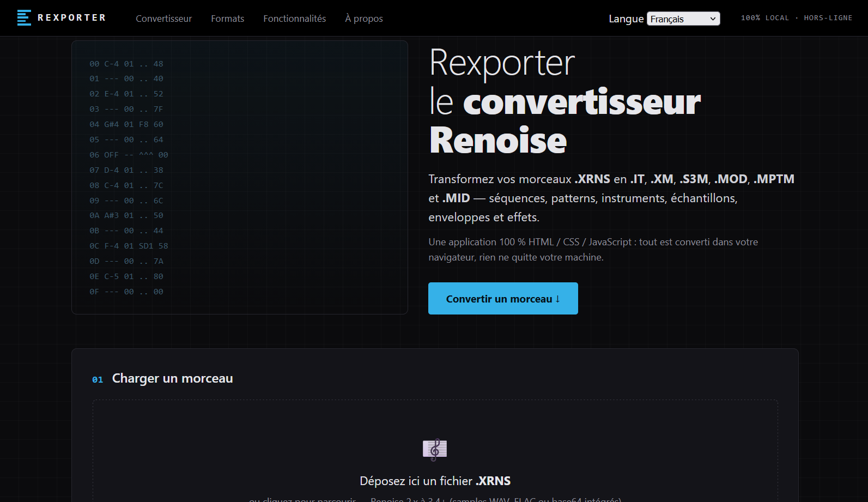Click the Déposez ici un fichier .XRNS text
The width and height of the screenshot is (868, 502).
[x=435, y=481]
